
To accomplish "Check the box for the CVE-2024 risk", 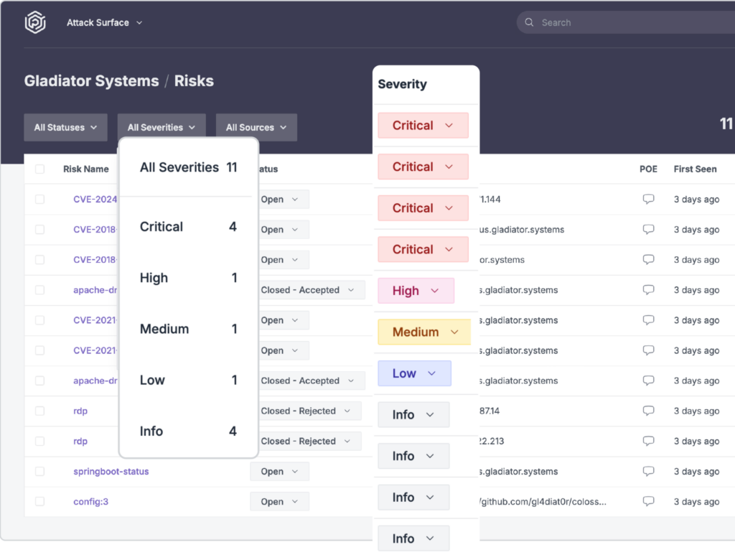I will tap(40, 200).
